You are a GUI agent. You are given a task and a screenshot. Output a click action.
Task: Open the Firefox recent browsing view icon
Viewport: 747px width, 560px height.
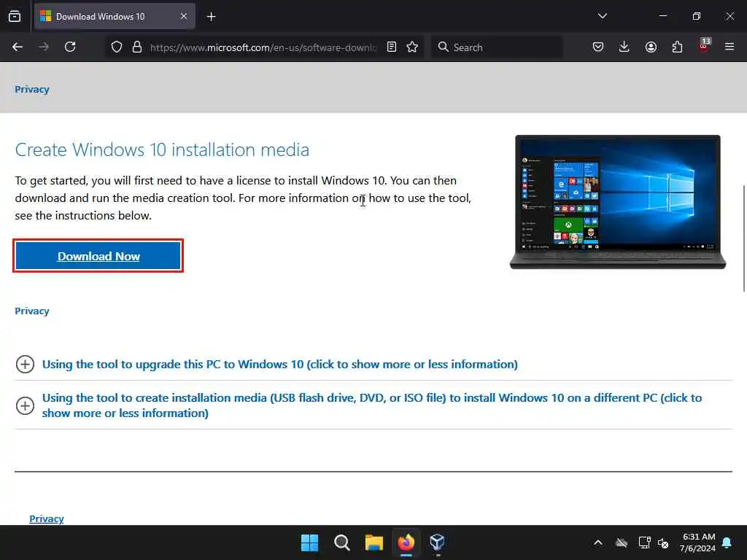pos(15,17)
